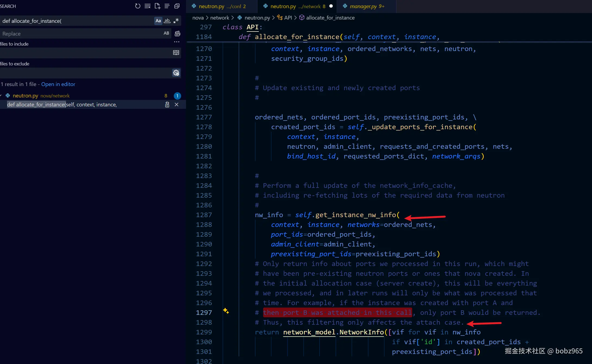
Task: Toggle search only in open editors
Action: pyautogui.click(x=176, y=53)
